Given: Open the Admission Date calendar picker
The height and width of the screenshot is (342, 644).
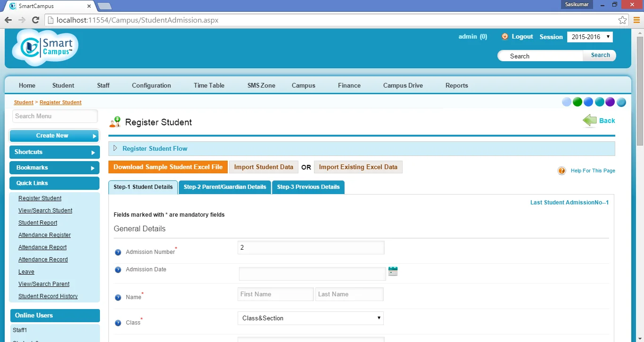Looking at the screenshot, I should [393, 271].
